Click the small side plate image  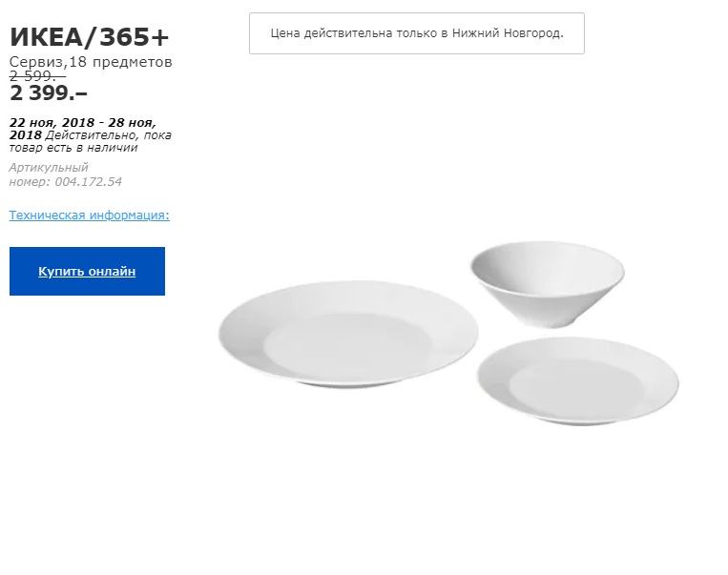(578, 380)
